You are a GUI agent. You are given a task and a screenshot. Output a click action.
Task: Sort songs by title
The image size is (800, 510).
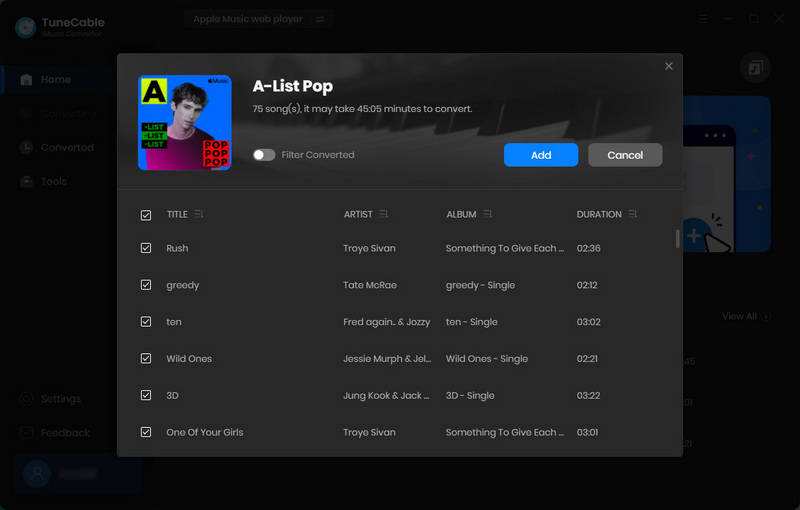[x=199, y=214]
